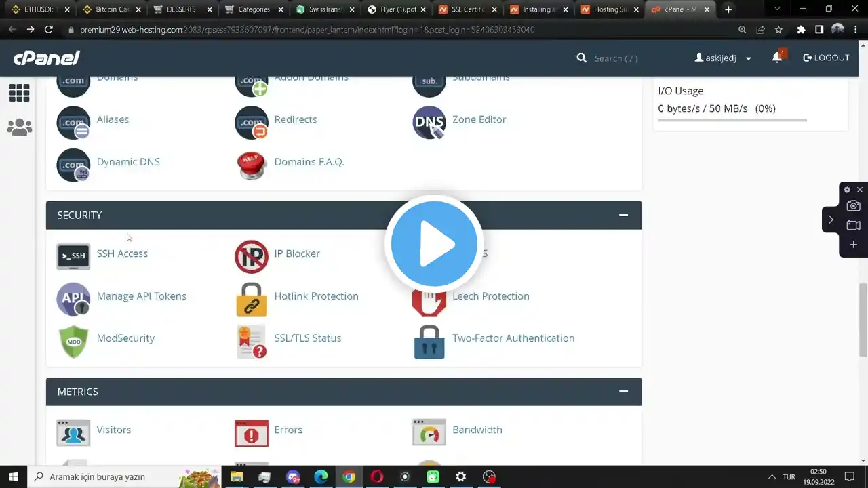Launch Microsoft Edge from the taskbar
Image resolution: width=868 pixels, height=488 pixels.
(x=321, y=476)
